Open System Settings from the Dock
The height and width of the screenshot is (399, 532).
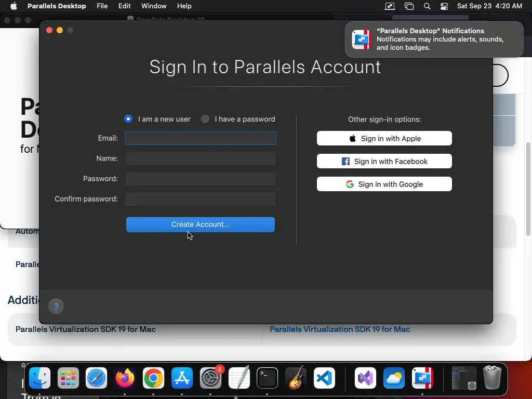210,378
